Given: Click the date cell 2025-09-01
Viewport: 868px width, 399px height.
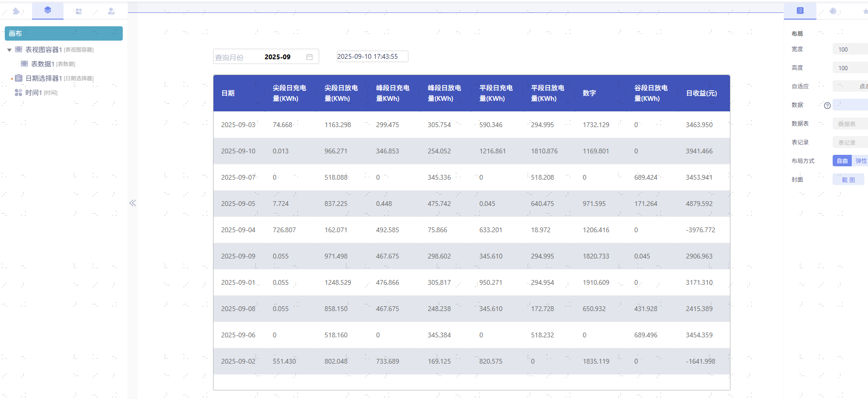Looking at the screenshot, I should [x=238, y=282].
